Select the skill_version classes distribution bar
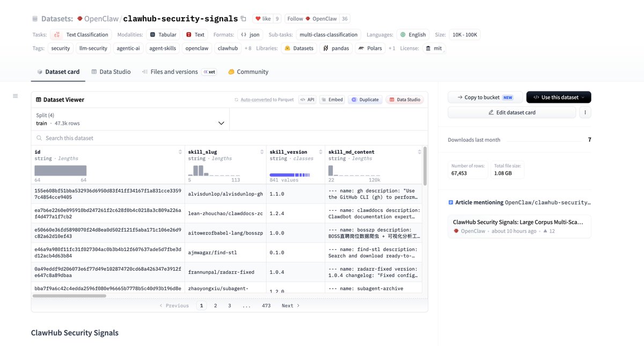644x346 pixels. [290, 175]
